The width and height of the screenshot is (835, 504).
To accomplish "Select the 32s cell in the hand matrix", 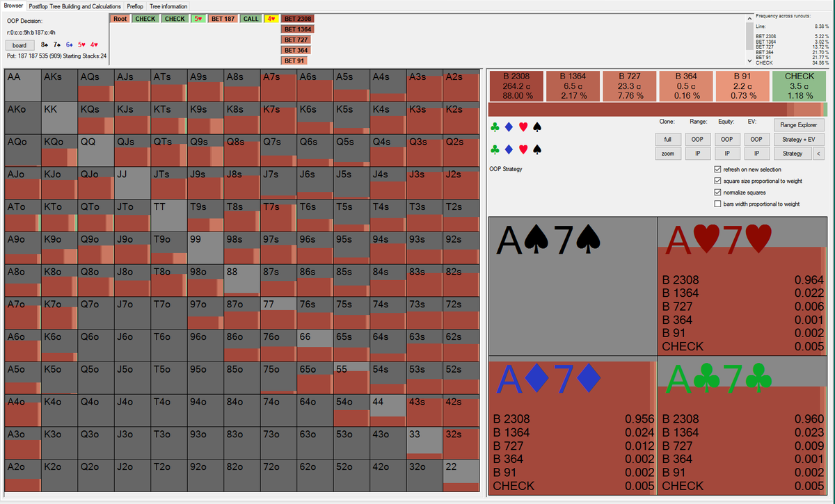I will (x=462, y=443).
